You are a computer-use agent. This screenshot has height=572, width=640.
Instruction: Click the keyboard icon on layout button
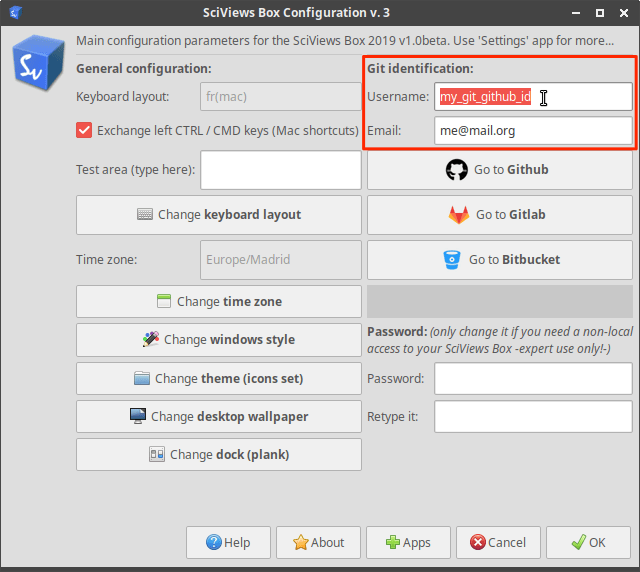click(x=145, y=214)
